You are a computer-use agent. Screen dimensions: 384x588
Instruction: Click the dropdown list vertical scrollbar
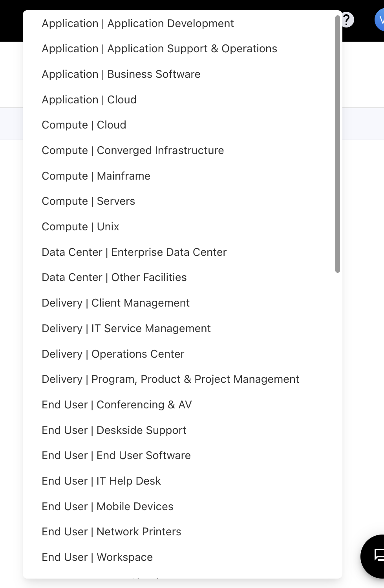tap(337, 144)
